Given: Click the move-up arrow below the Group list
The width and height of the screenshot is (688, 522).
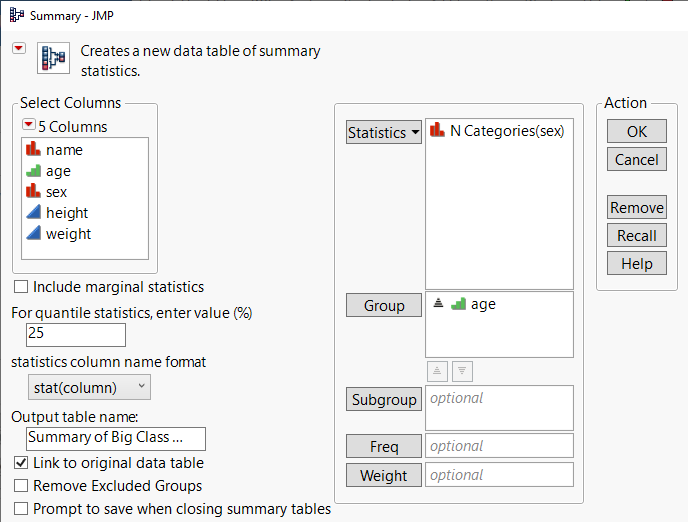Looking at the screenshot, I should [x=437, y=370].
